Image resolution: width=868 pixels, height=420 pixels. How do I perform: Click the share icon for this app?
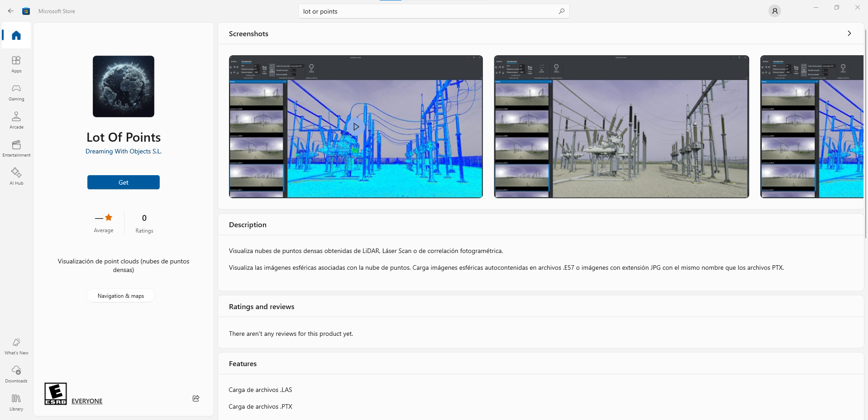tap(196, 398)
